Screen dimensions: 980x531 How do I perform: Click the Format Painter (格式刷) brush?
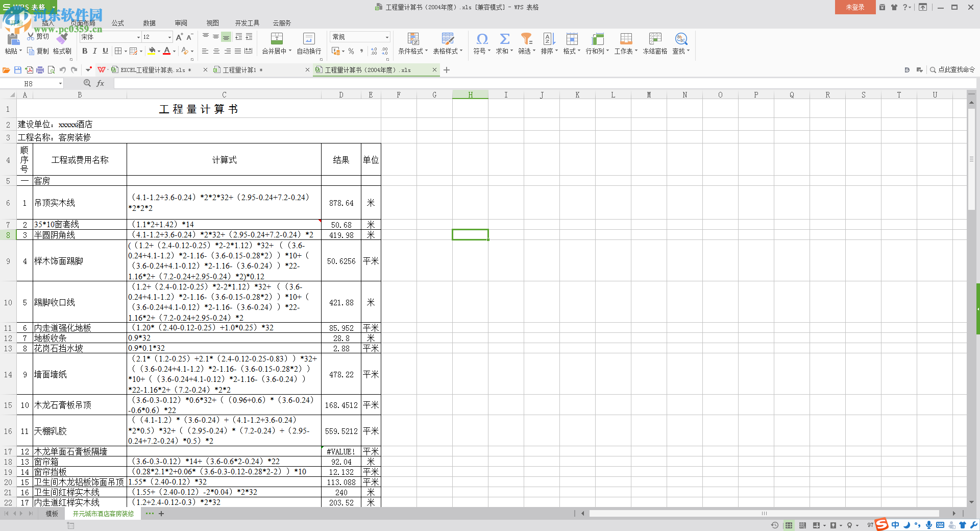coord(62,39)
